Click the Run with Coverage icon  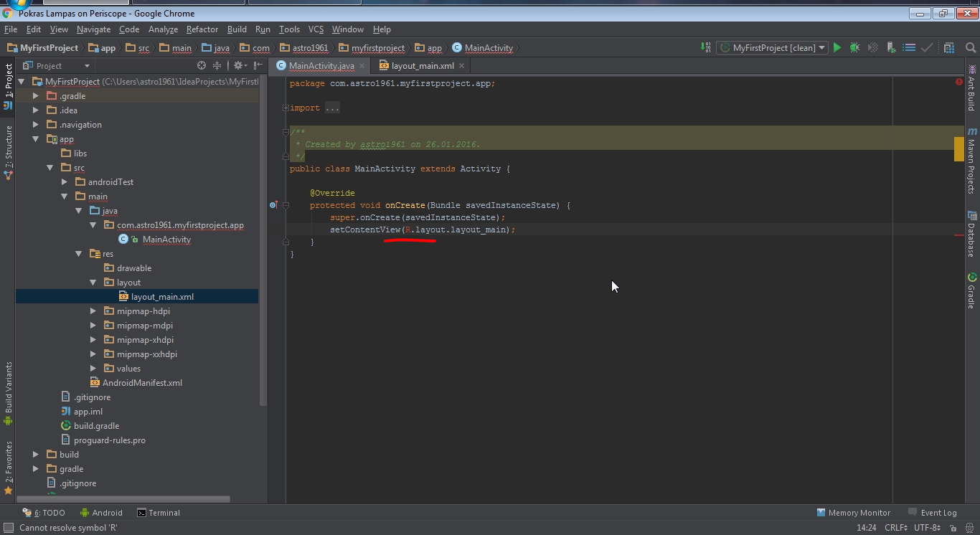[873, 48]
